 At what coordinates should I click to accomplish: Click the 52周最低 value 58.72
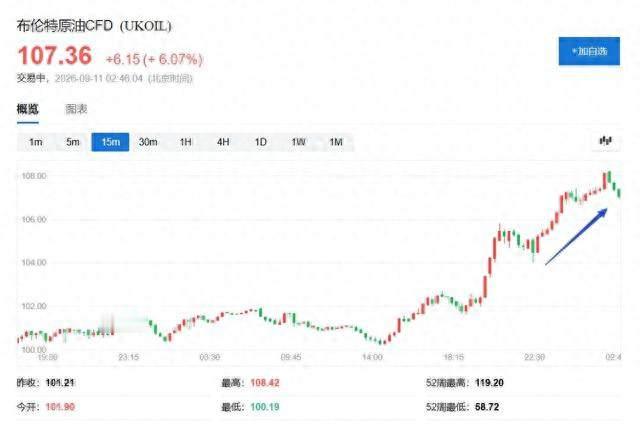[487, 407]
